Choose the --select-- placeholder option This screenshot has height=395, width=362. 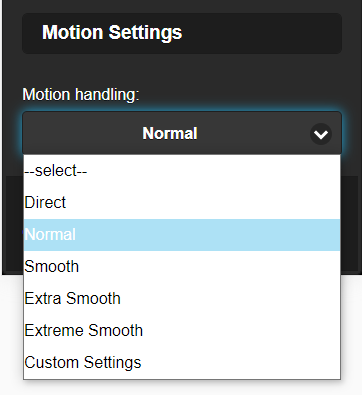point(182,171)
